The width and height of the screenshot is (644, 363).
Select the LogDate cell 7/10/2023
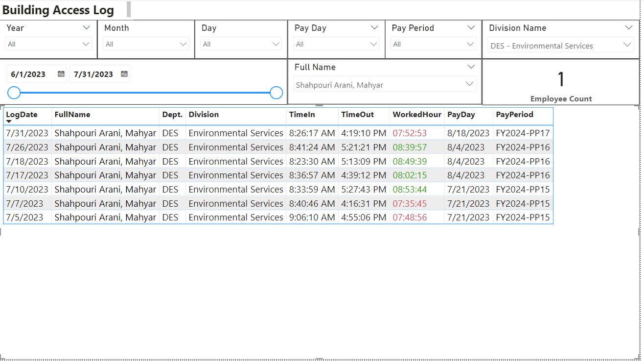pyautogui.click(x=27, y=189)
